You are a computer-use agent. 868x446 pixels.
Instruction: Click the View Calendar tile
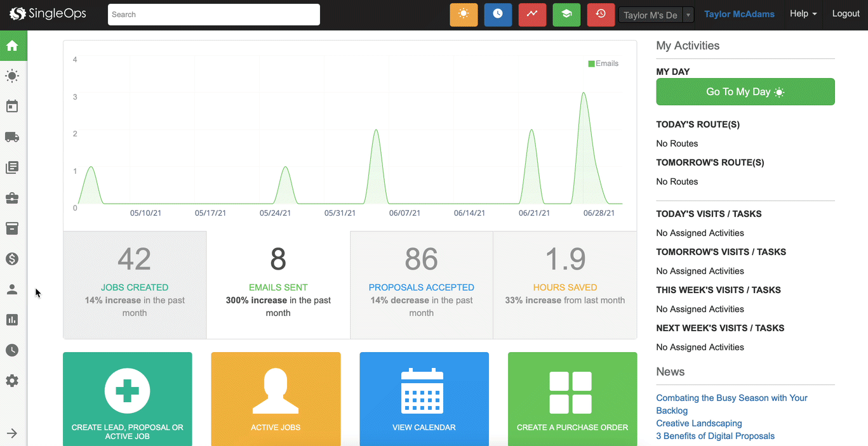pos(424,399)
